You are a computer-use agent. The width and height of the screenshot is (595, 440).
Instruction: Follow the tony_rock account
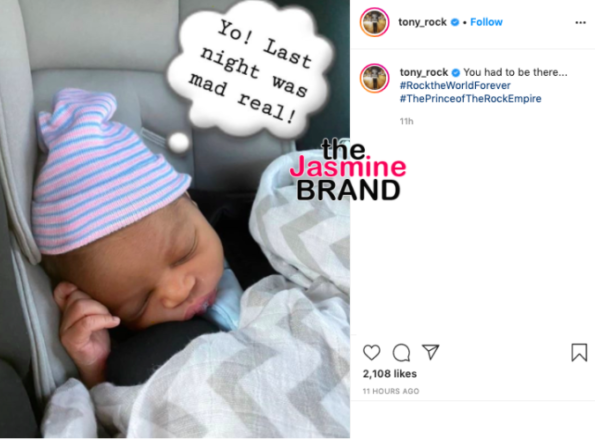click(486, 22)
